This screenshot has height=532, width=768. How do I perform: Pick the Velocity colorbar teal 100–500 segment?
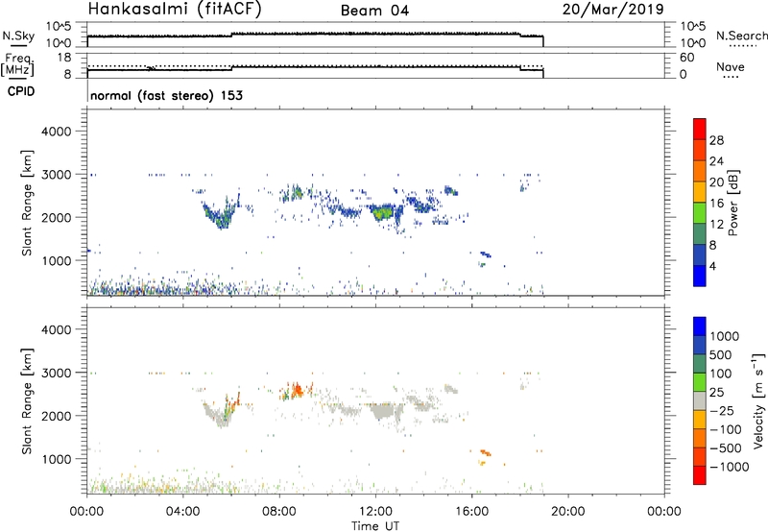pyautogui.click(x=700, y=364)
